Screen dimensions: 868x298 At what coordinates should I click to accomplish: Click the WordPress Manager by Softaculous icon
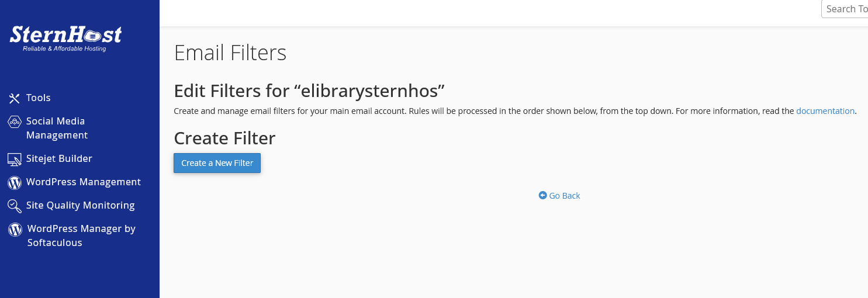pyautogui.click(x=15, y=229)
